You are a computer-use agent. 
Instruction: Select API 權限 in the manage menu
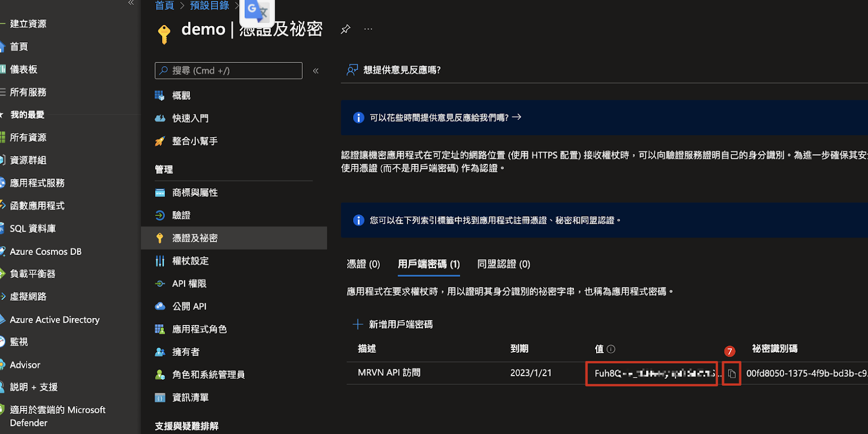[189, 284]
